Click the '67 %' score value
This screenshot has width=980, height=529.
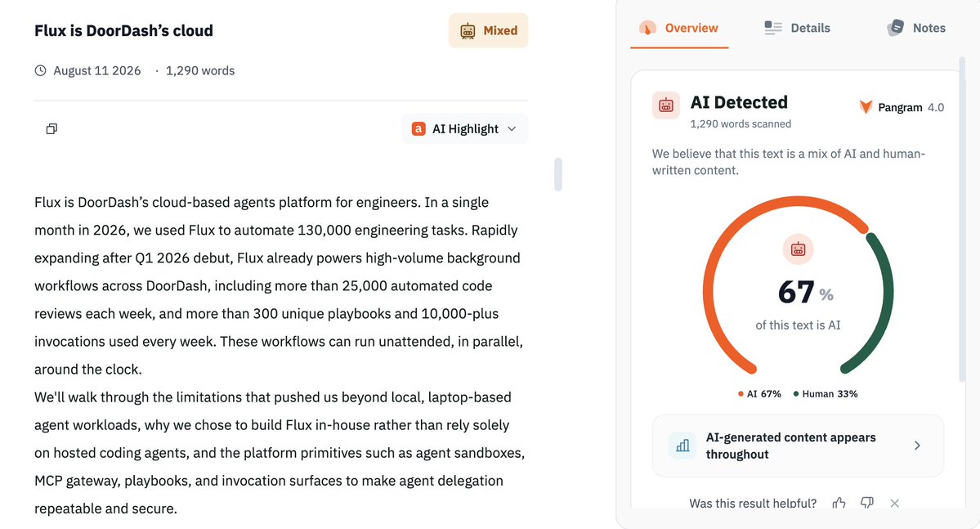[x=806, y=292]
